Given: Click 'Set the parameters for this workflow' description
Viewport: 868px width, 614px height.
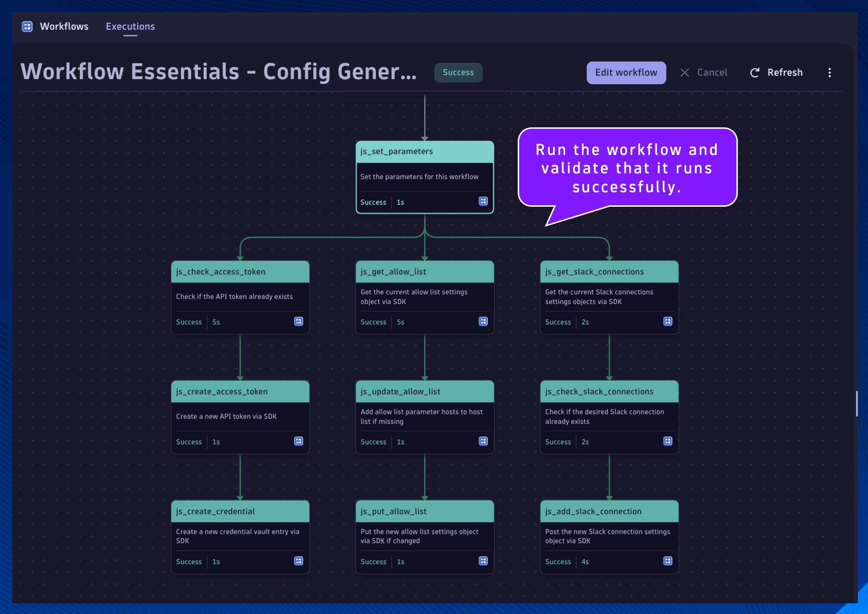Looking at the screenshot, I should point(419,177).
